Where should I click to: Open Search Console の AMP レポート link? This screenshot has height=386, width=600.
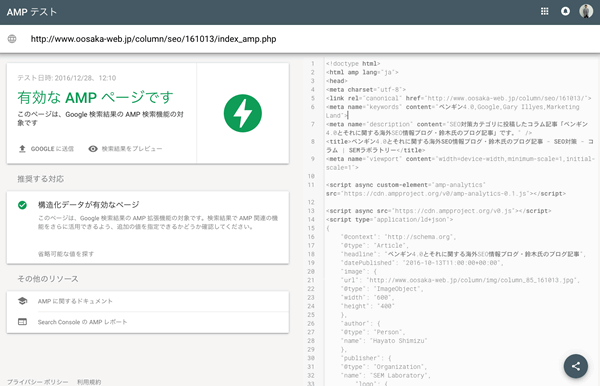82,322
